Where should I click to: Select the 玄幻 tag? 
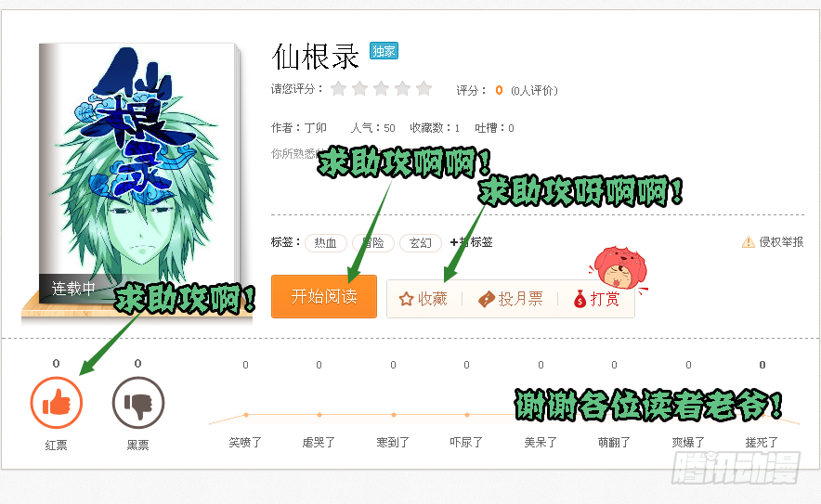(421, 243)
